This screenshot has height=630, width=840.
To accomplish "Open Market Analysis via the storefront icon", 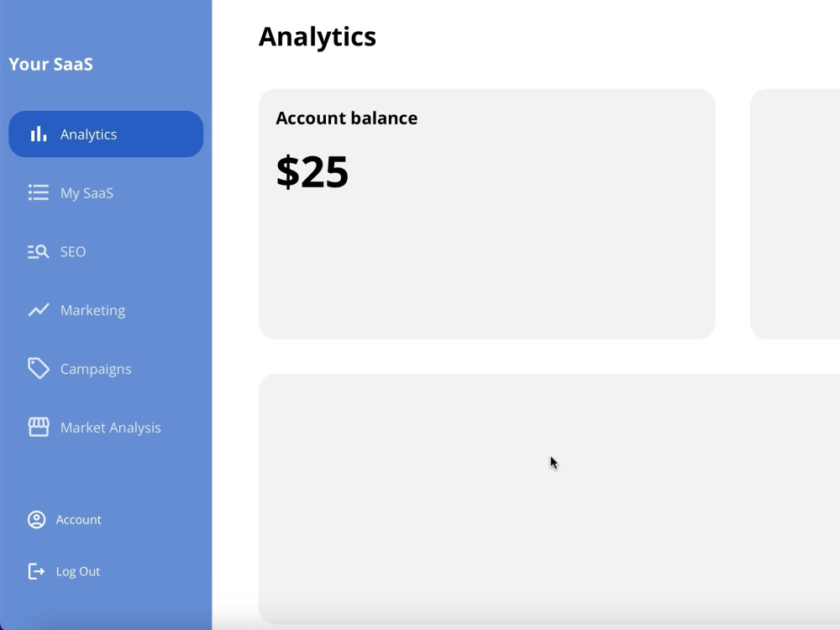I will click(x=38, y=427).
